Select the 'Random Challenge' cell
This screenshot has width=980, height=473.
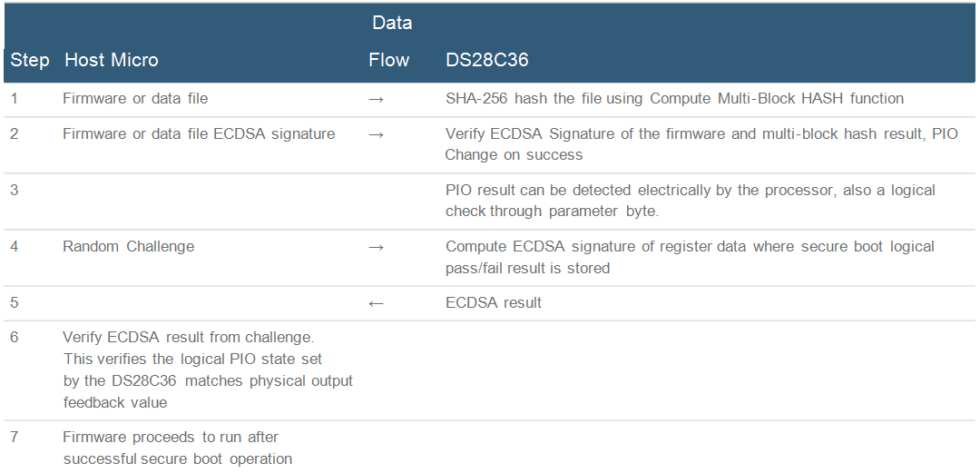(x=128, y=246)
